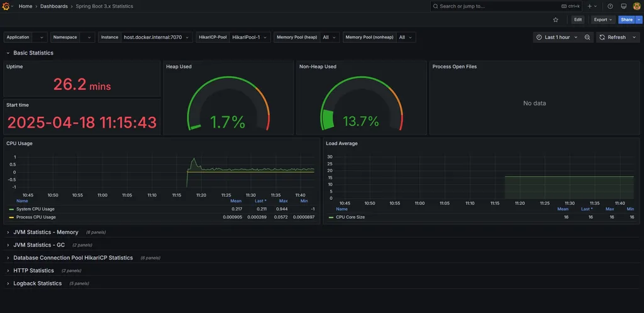Focus the Search or jump to field
Viewport: 644px width, 313px height.
tap(506, 6)
